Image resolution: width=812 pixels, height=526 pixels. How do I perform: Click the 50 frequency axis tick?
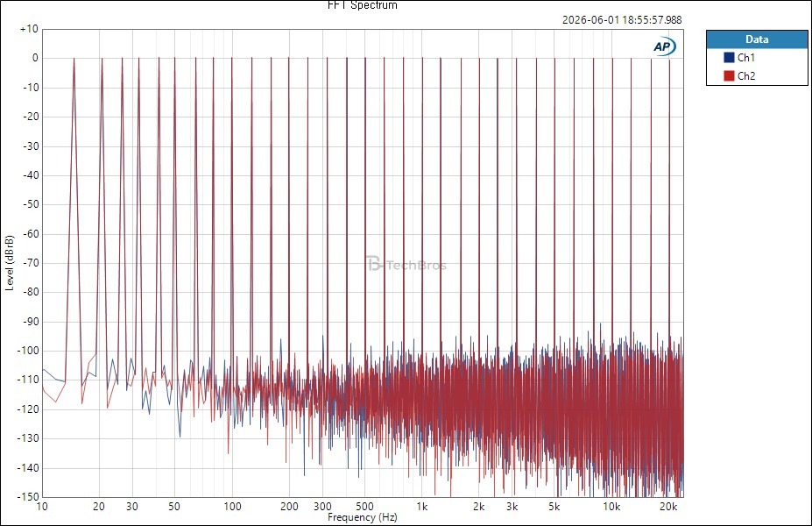(174, 507)
